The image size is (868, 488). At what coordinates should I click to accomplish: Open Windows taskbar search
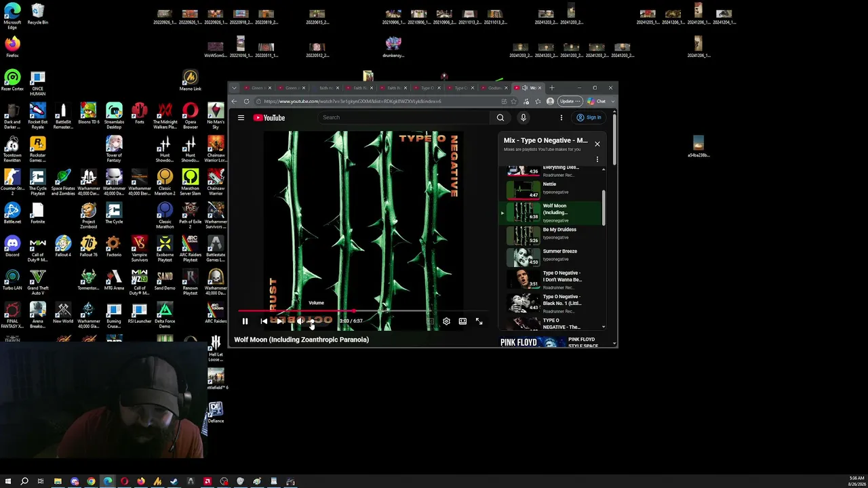click(24, 481)
